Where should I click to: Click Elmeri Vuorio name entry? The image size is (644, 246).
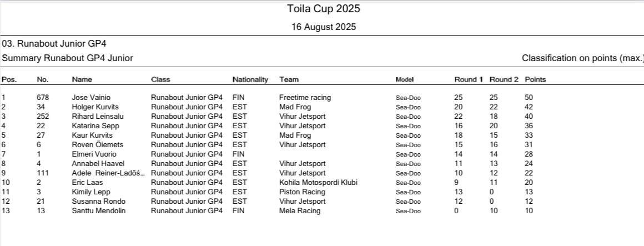point(94,154)
